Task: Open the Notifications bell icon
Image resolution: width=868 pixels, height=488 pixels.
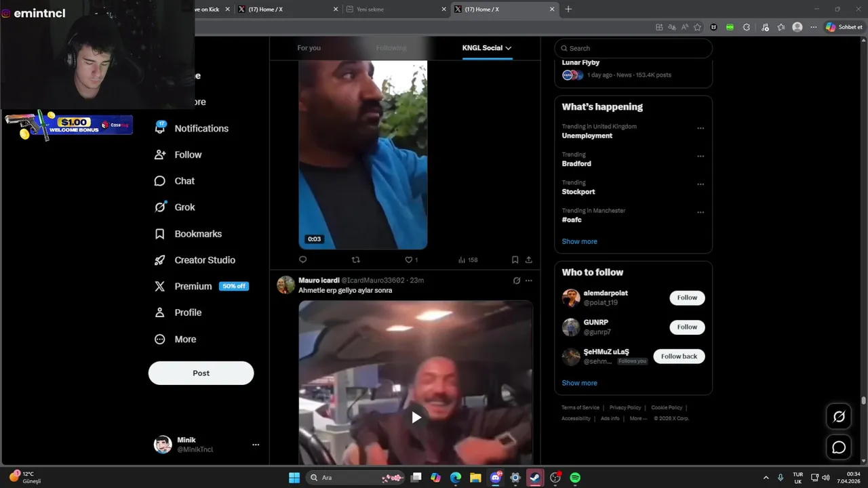Action: click(x=160, y=128)
